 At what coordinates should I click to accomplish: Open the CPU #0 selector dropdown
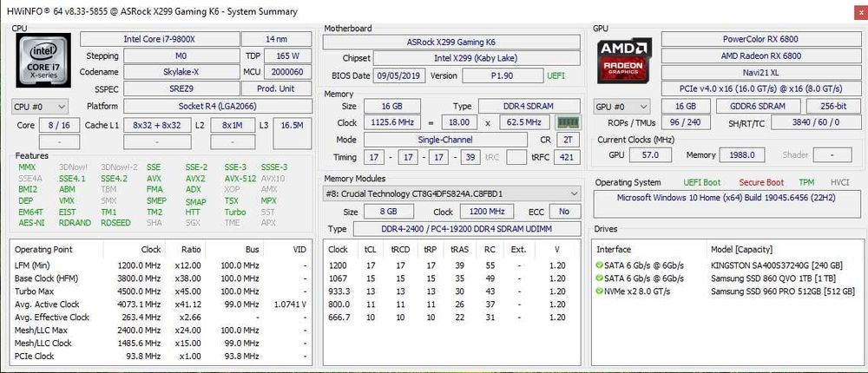(x=40, y=106)
